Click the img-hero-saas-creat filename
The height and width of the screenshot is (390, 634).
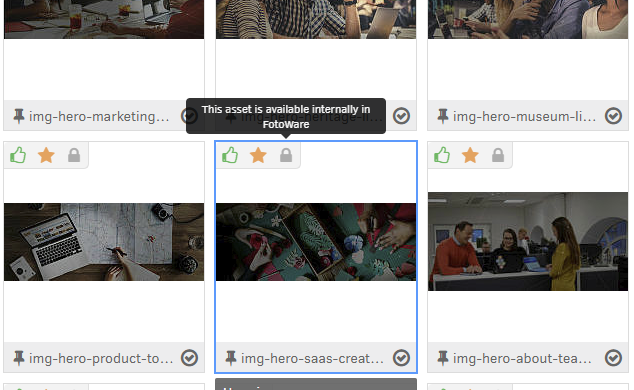coord(313,358)
